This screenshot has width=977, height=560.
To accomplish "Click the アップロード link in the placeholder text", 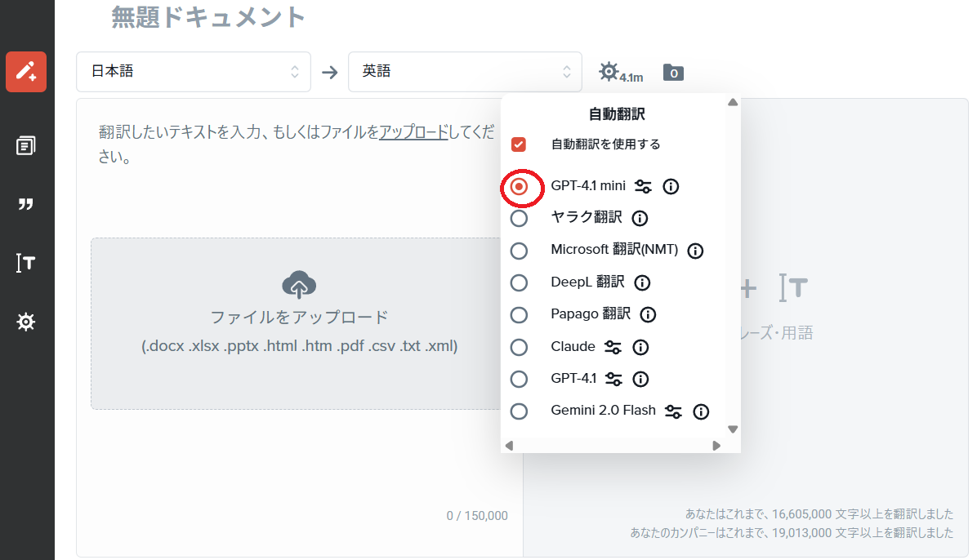I will click(413, 132).
